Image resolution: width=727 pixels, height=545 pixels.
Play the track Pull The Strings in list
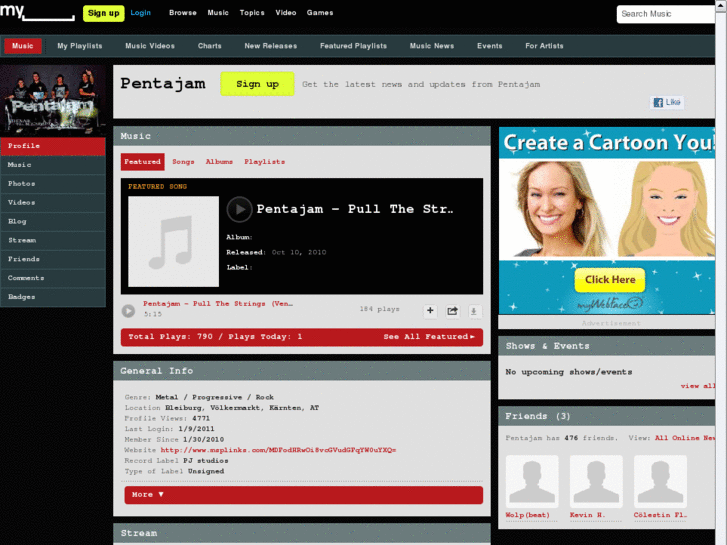128,310
